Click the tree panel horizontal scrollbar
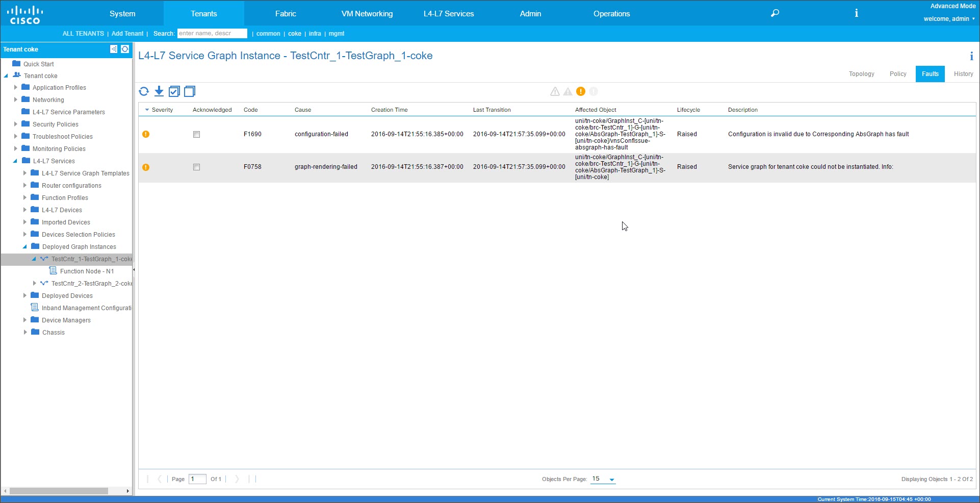This screenshot has height=503, width=980. click(59, 491)
